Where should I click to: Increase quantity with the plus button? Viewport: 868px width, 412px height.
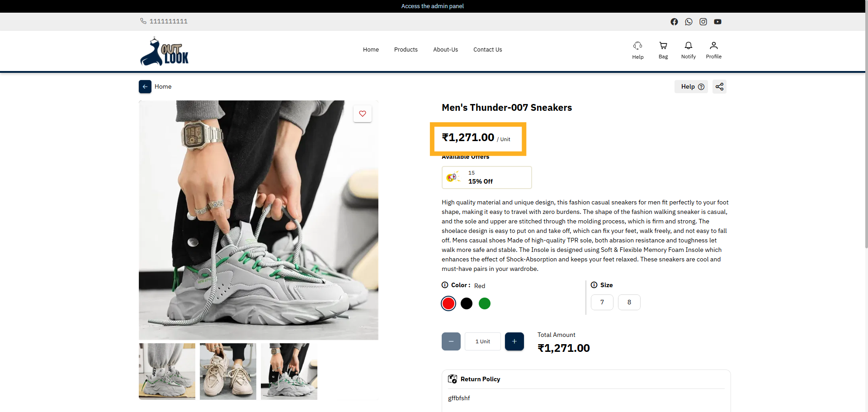point(514,341)
